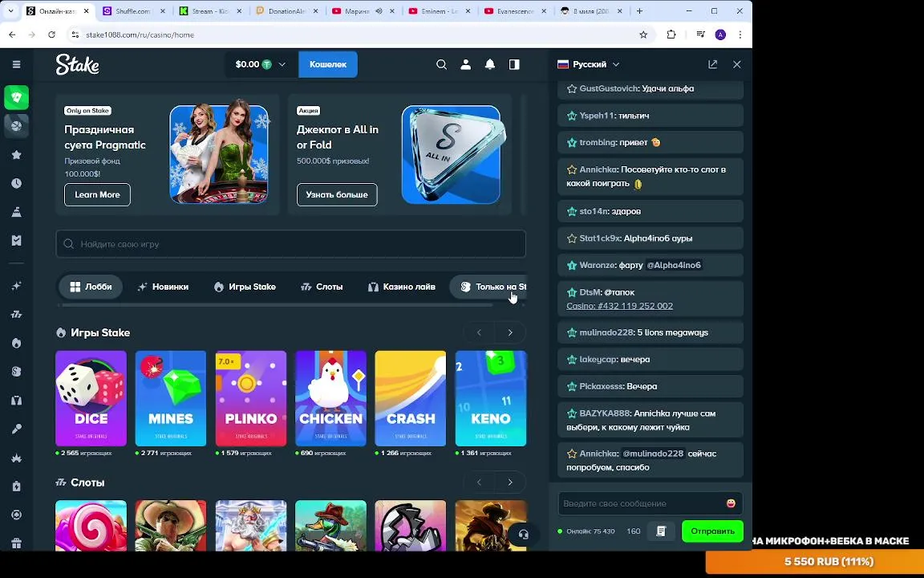
Task: Switch to the DonationAlerts browser tab
Action: (288, 11)
